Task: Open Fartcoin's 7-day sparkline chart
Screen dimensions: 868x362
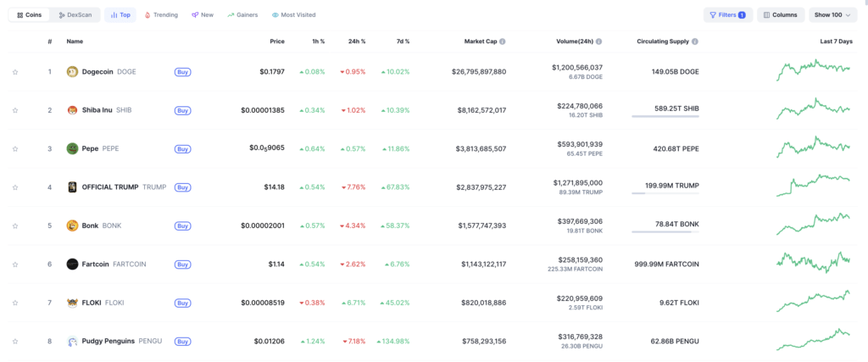Action: [x=814, y=262]
